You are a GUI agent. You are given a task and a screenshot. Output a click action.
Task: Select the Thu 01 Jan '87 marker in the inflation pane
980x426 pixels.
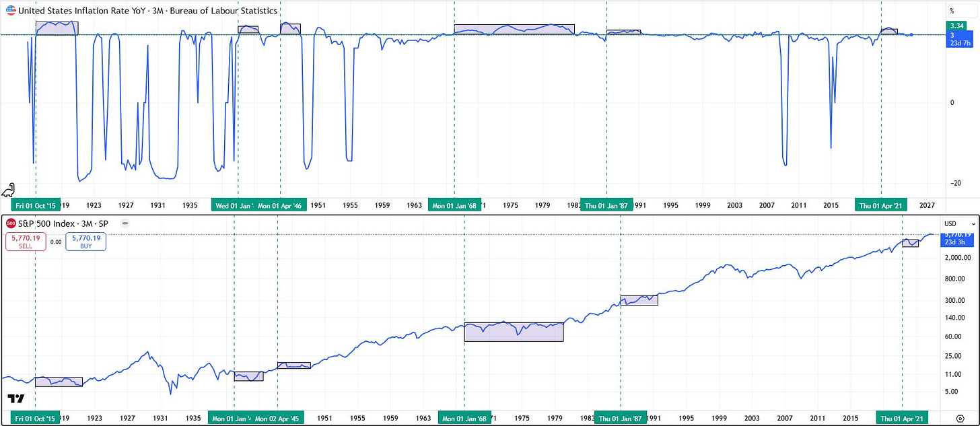pyautogui.click(x=607, y=205)
